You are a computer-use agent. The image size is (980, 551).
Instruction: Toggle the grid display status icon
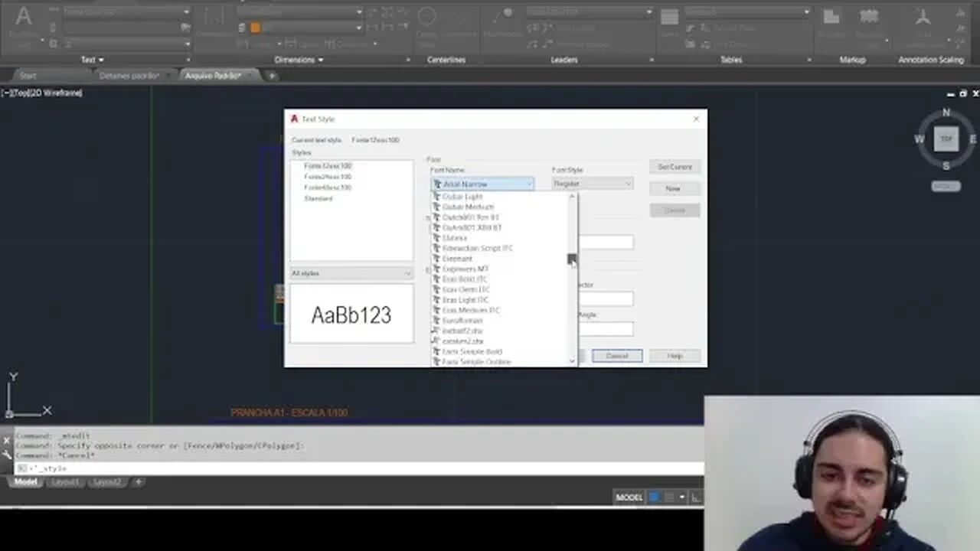(x=655, y=497)
